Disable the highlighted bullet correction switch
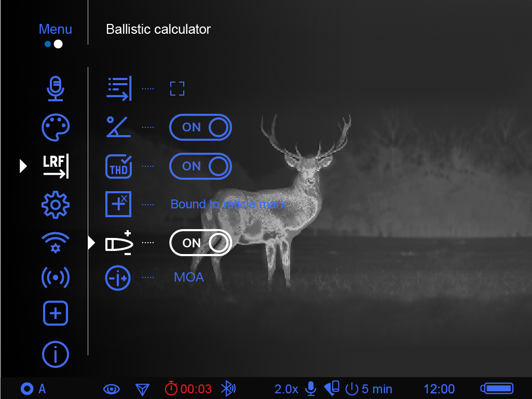Viewport: 532px width, 399px height. [x=200, y=243]
